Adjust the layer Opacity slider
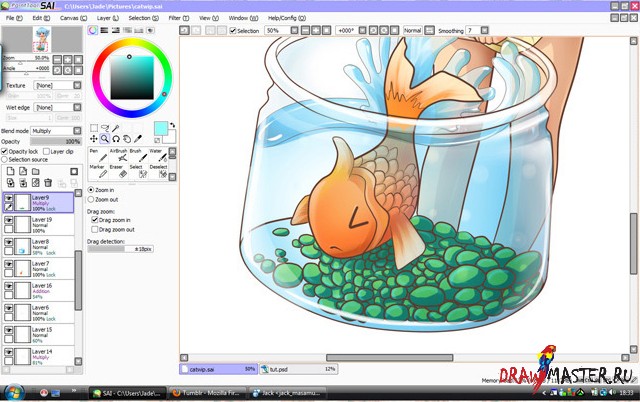Viewport: 640px width, 402px height. (56, 142)
